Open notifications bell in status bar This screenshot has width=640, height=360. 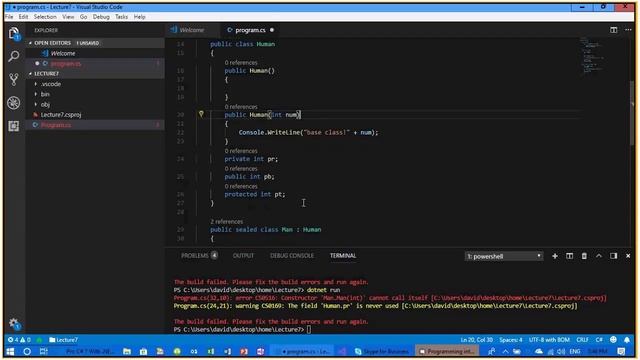point(627,340)
